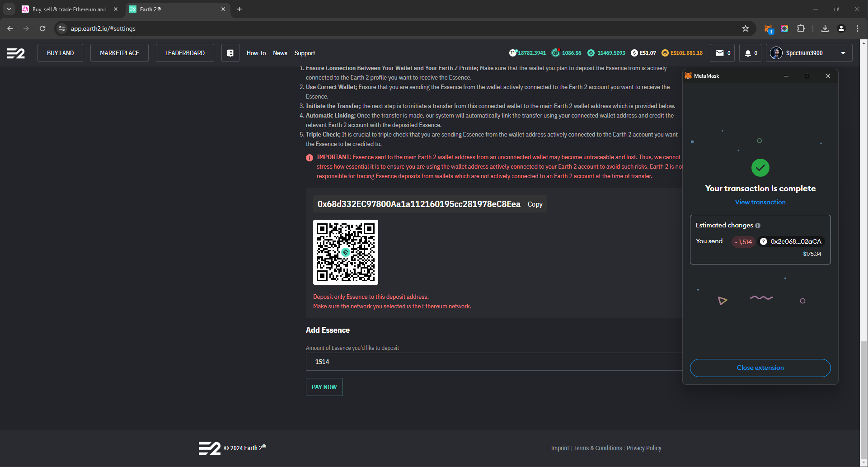This screenshot has width=868, height=467.
Task: Close the MetaMask popup window
Action: click(828, 76)
